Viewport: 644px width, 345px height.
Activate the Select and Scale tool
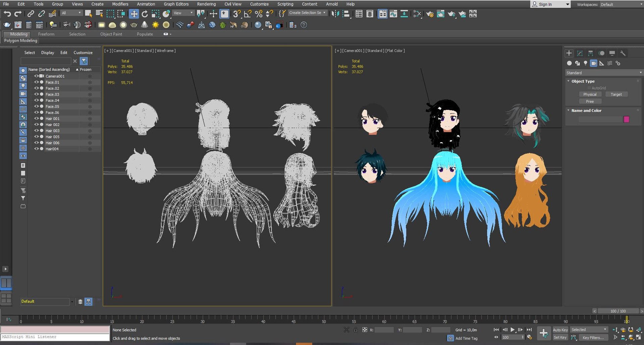coord(155,14)
